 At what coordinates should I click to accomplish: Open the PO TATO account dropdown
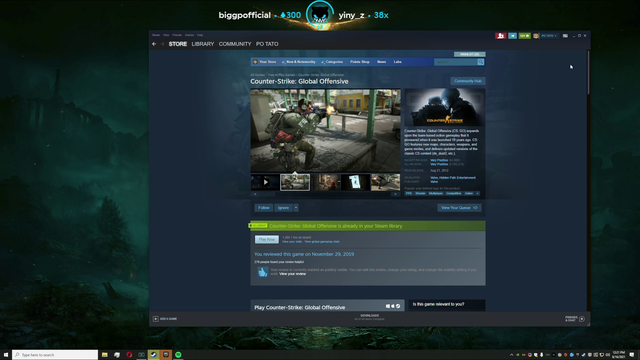click(x=549, y=36)
